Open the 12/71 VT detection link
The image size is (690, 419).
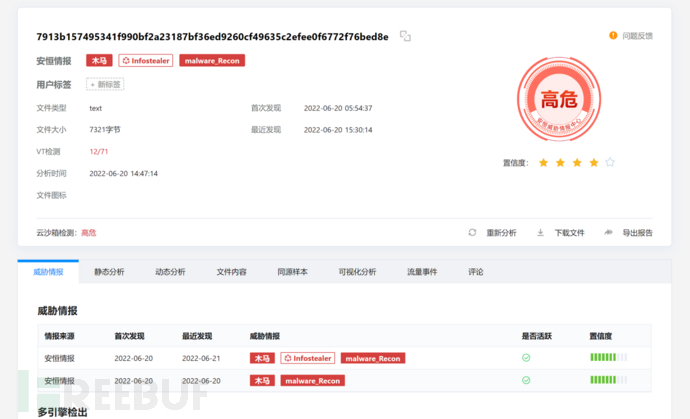[x=99, y=151]
